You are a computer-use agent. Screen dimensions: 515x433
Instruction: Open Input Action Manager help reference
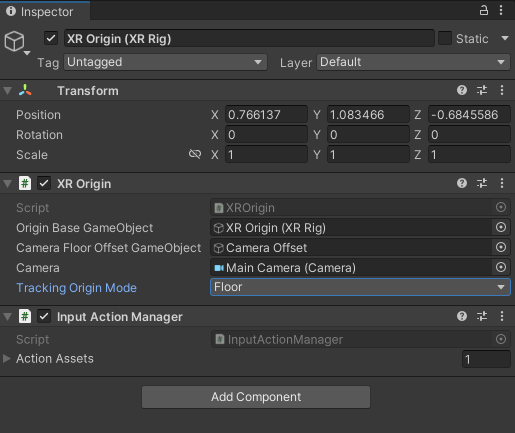pyautogui.click(x=462, y=316)
